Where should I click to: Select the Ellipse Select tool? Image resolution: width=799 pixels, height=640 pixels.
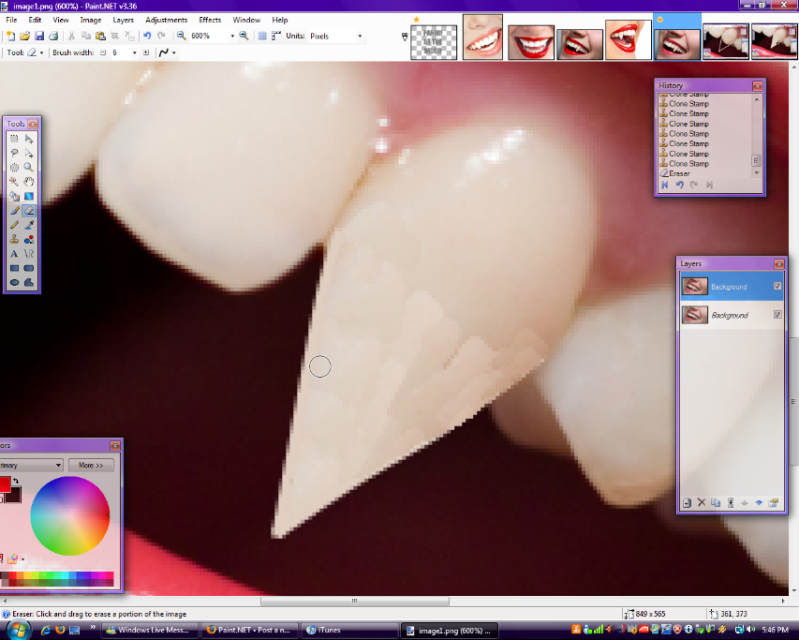(x=14, y=167)
